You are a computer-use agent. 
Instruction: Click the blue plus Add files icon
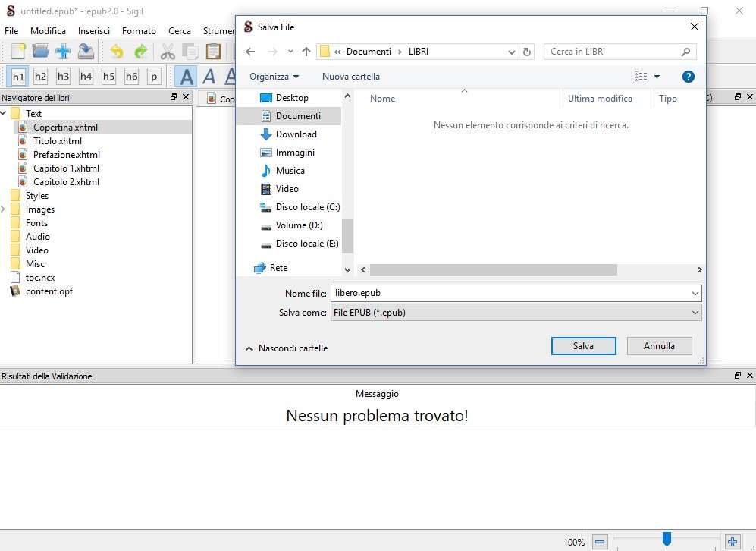tap(63, 52)
